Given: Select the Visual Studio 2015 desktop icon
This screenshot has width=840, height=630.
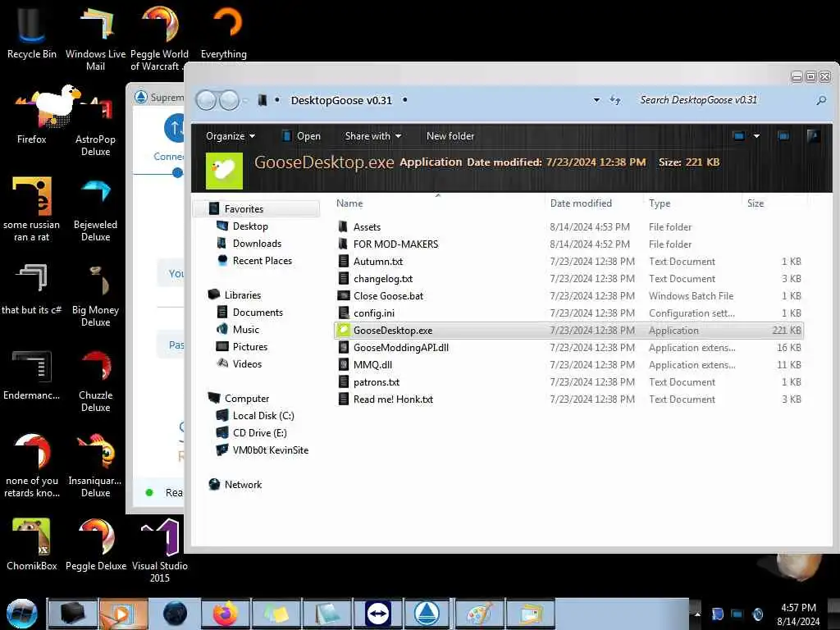Looking at the screenshot, I should (159, 550).
